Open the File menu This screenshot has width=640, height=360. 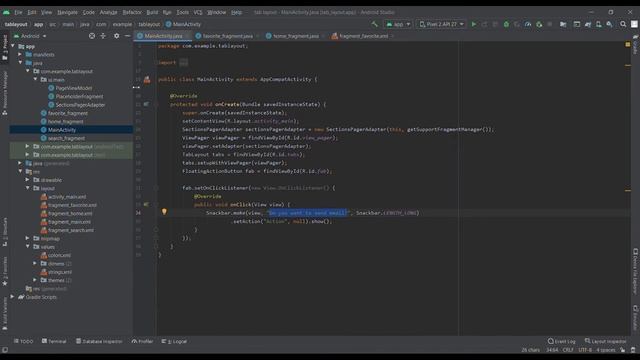pos(18,12)
